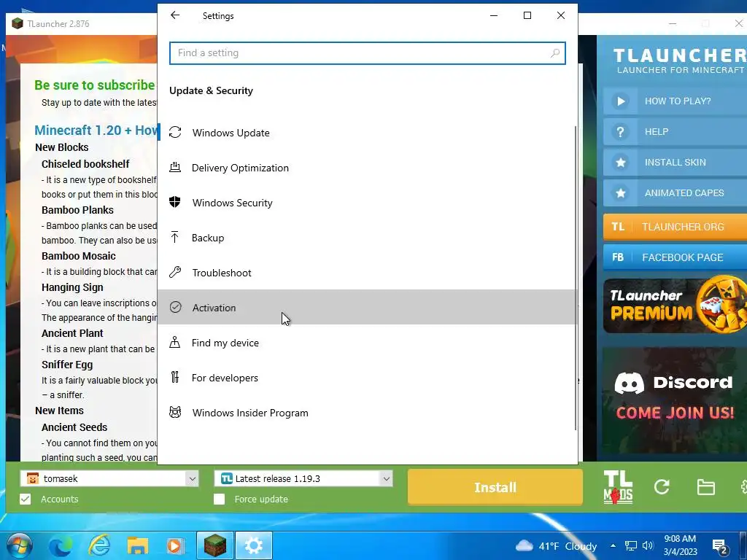Open media player from taskbar

tap(175, 545)
